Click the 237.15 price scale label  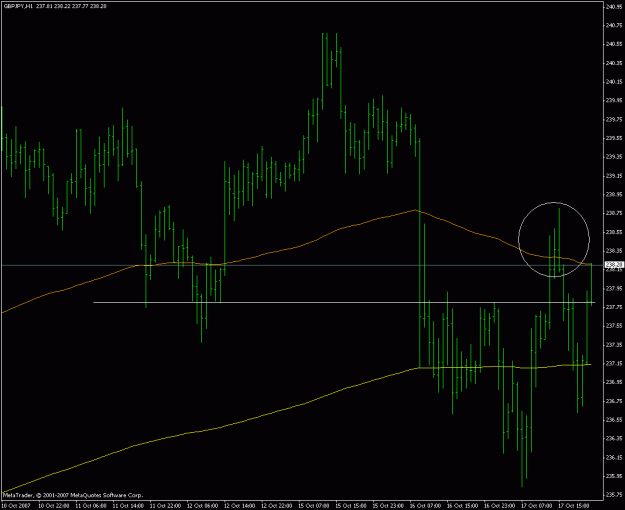pos(614,364)
